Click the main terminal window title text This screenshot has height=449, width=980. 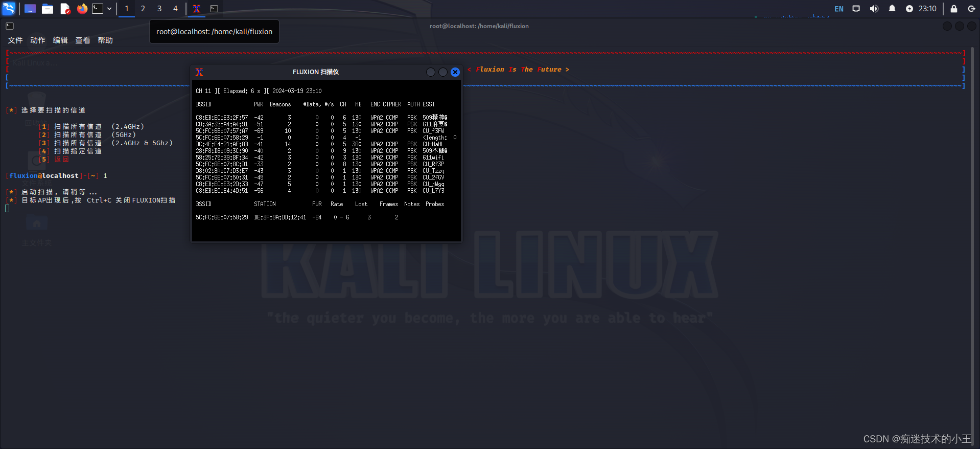[479, 26]
